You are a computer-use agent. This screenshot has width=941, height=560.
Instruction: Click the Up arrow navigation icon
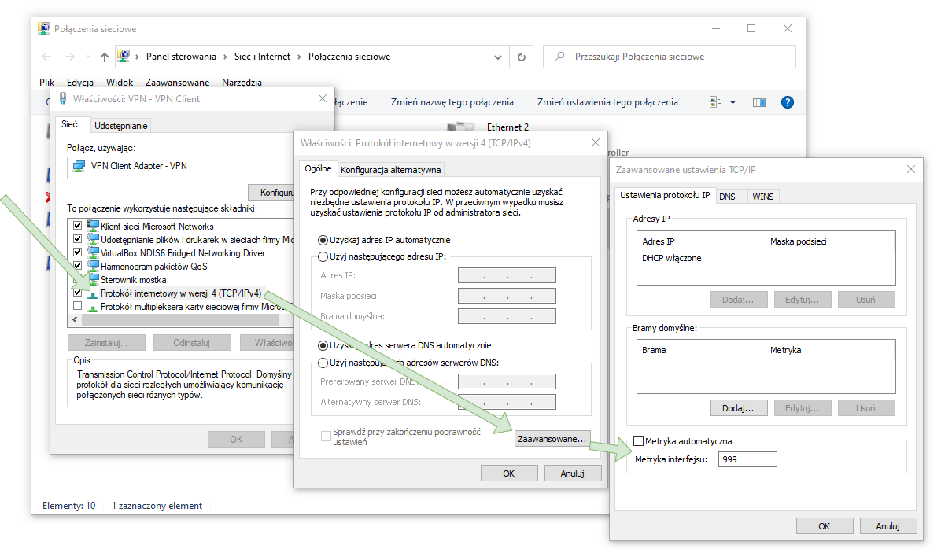(x=105, y=57)
